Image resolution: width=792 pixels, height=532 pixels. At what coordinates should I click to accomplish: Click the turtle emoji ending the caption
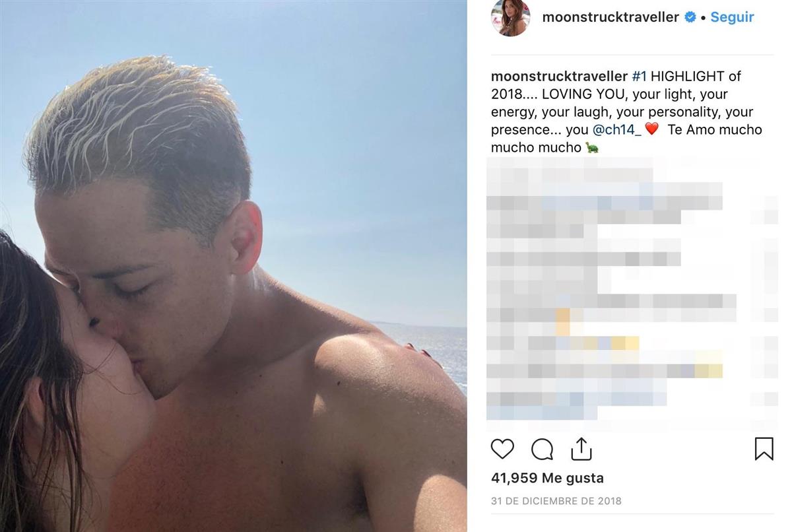point(592,148)
